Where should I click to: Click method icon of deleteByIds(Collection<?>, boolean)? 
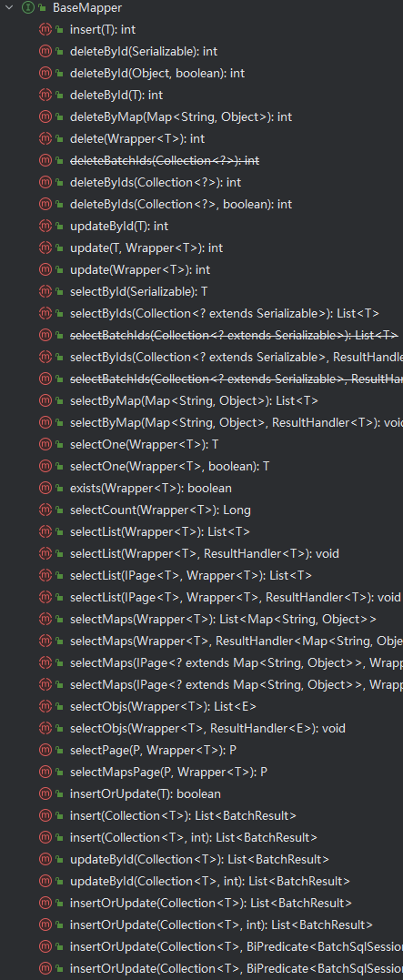point(45,205)
